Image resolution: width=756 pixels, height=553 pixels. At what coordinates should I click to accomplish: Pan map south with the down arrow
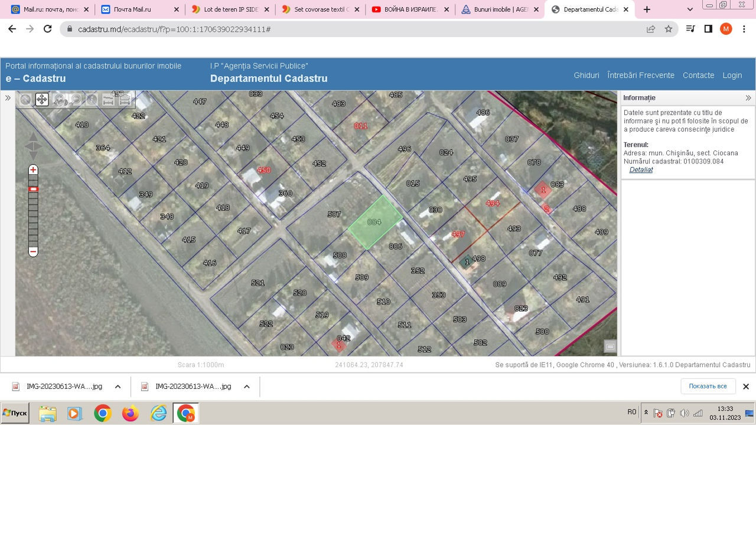coord(33,156)
